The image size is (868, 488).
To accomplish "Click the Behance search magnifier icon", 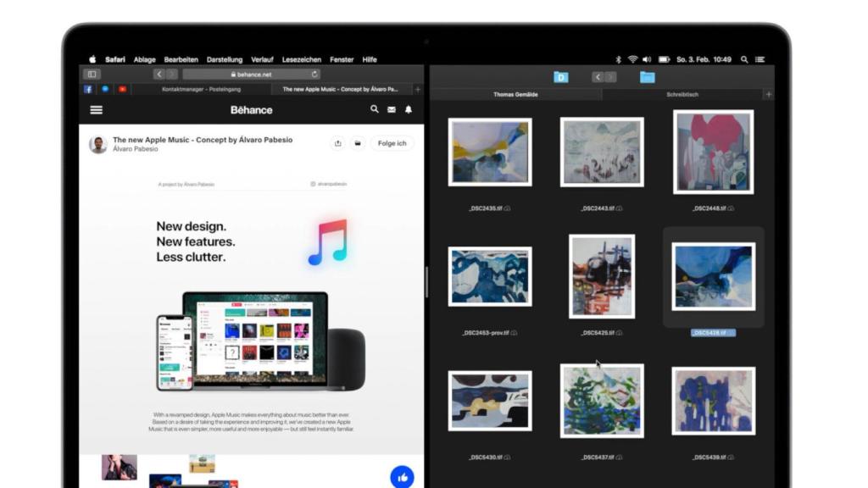I will (374, 110).
